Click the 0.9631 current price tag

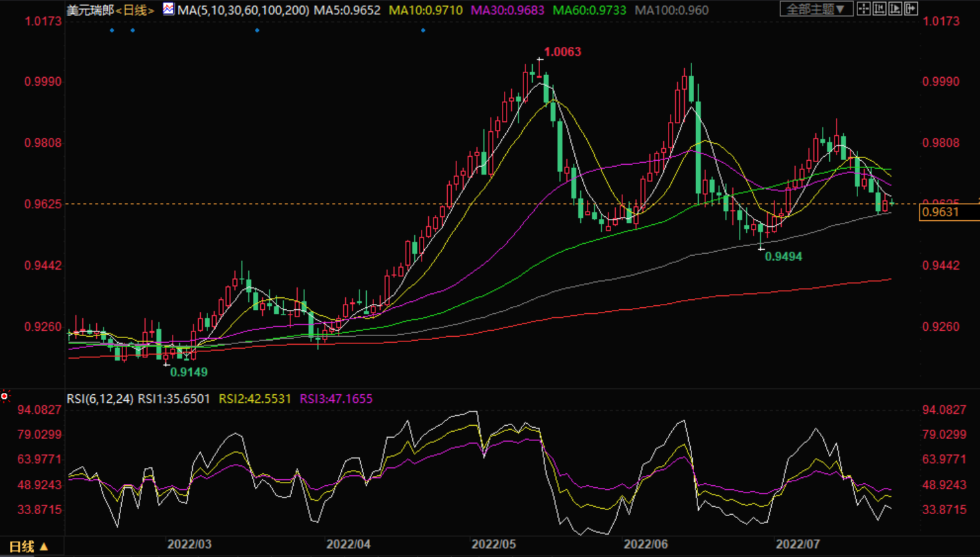[940, 212]
